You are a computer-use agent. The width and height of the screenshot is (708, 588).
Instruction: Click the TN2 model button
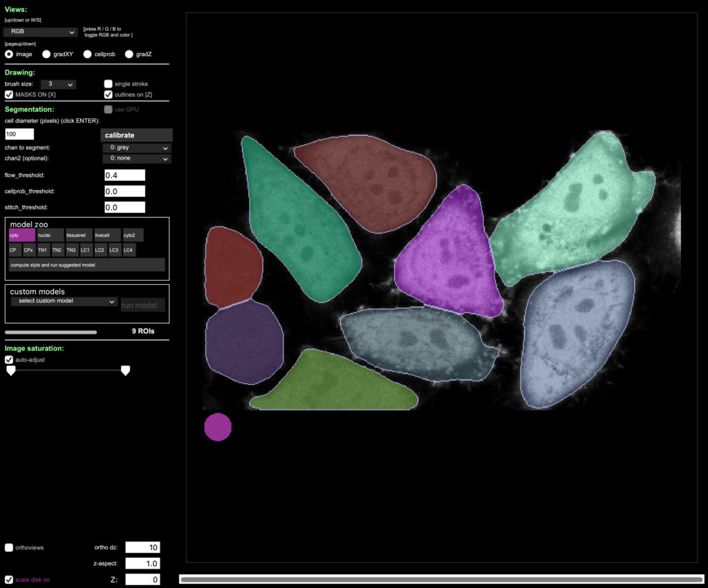point(57,249)
